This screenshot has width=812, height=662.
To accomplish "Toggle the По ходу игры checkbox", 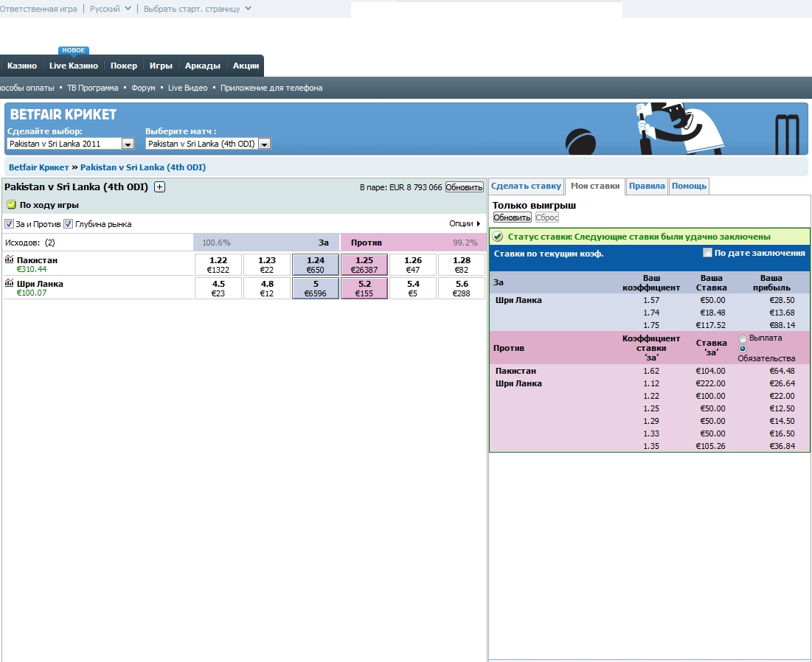I will pyautogui.click(x=11, y=205).
